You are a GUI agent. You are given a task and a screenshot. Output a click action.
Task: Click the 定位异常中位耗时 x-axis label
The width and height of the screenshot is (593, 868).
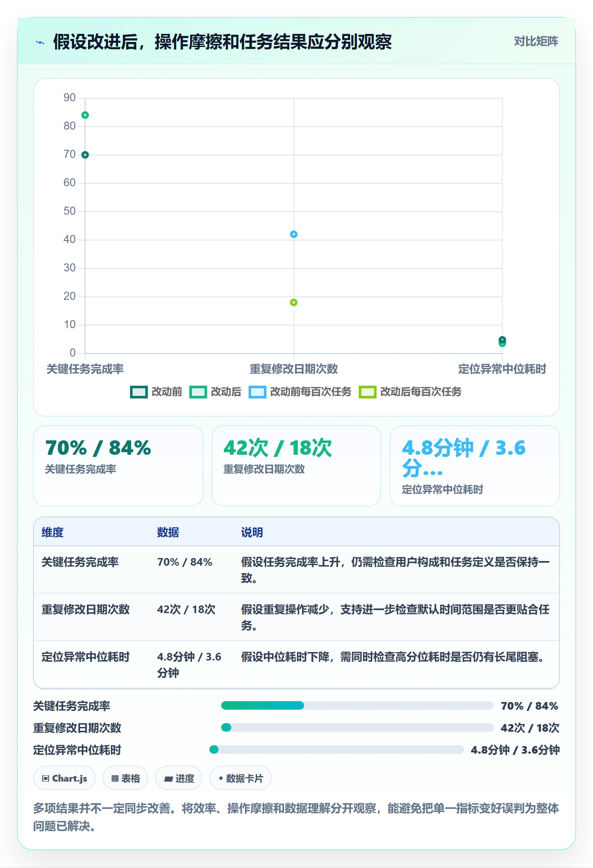pyautogui.click(x=502, y=369)
